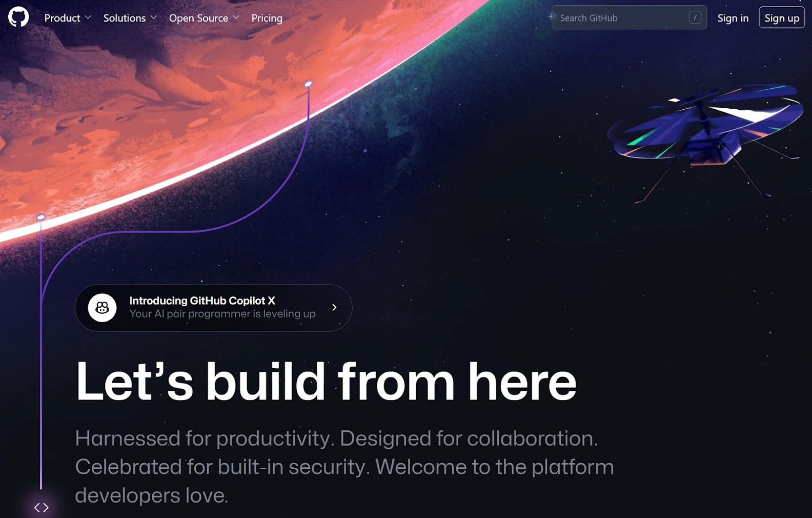Expand the Solutions dropdown chevron

click(153, 17)
